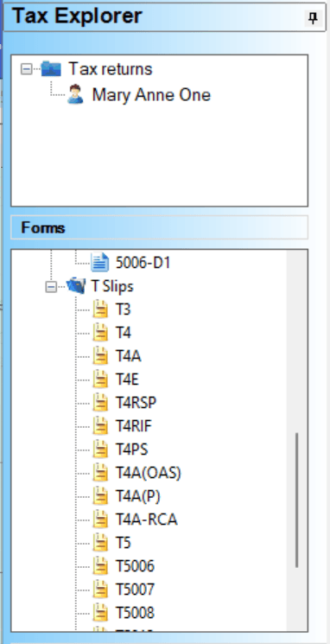Viewport: 330px width, 644px height.
Task: Click the Tax returns folder icon
Action: (51, 68)
